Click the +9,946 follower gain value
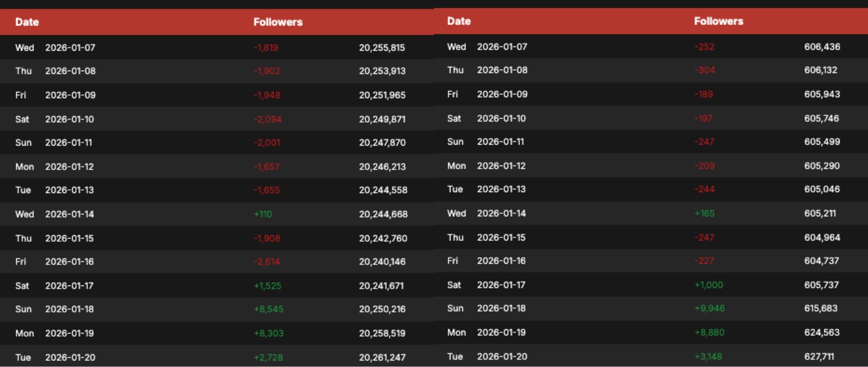Image resolution: width=868 pixels, height=367 pixels. 709,309
